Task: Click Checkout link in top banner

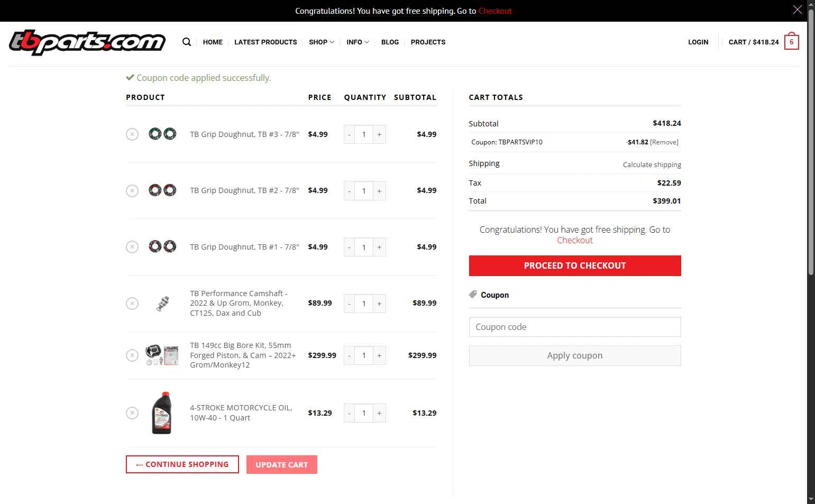Action: click(495, 11)
